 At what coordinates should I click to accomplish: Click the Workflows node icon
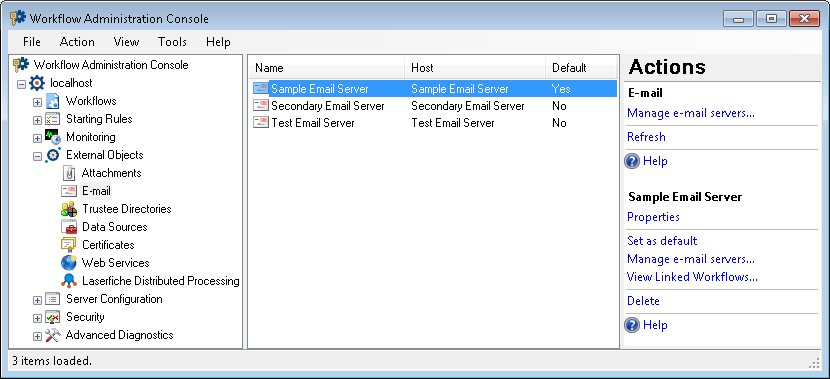pyautogui.click(x=52, y=101)
